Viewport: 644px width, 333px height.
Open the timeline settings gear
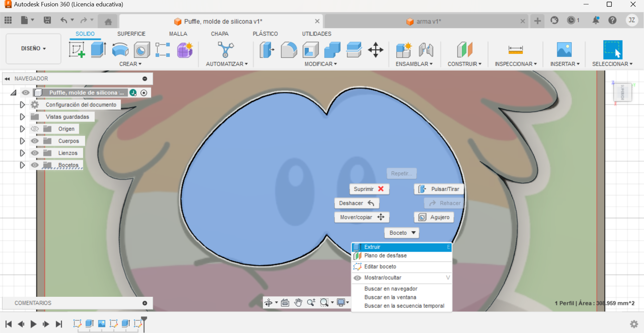click(x=634, y=324)
